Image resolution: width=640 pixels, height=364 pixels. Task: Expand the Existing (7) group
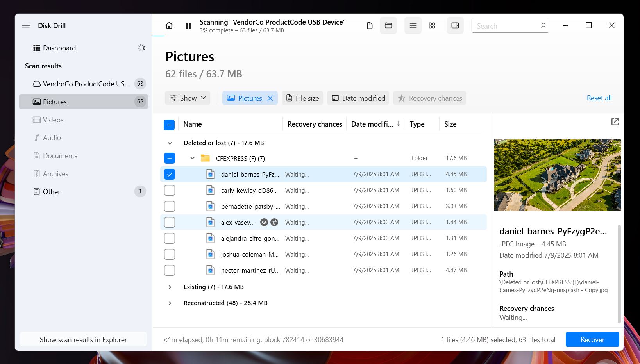(170, 287)
